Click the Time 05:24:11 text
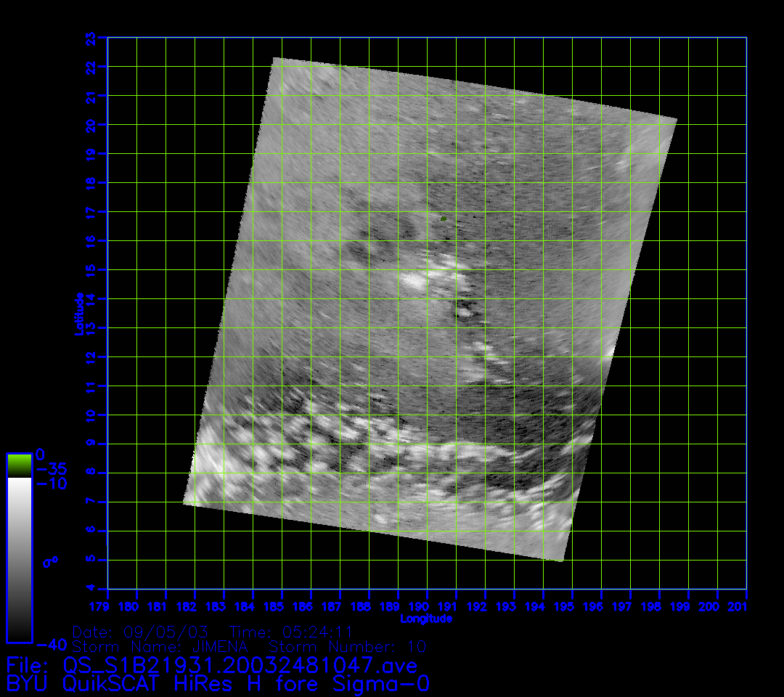 pos(290,632)
